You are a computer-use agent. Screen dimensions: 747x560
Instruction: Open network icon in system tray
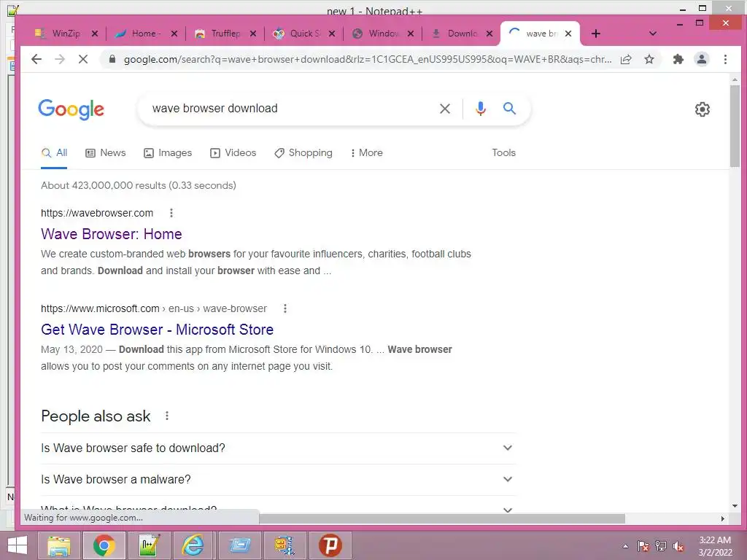click(x=661, y=546)
